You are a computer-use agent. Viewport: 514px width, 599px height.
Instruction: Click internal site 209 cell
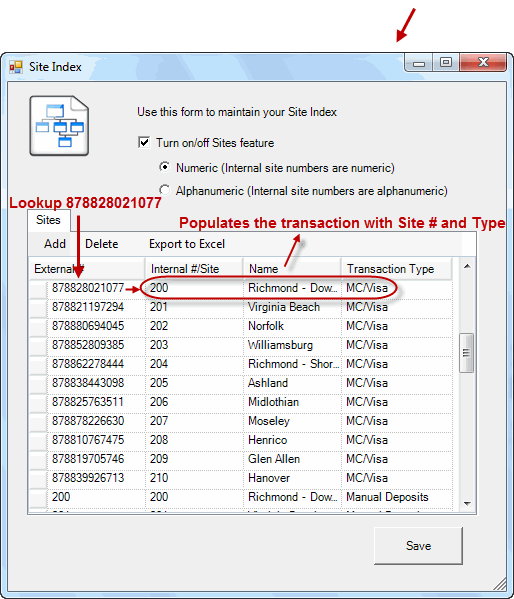[194, 461]
